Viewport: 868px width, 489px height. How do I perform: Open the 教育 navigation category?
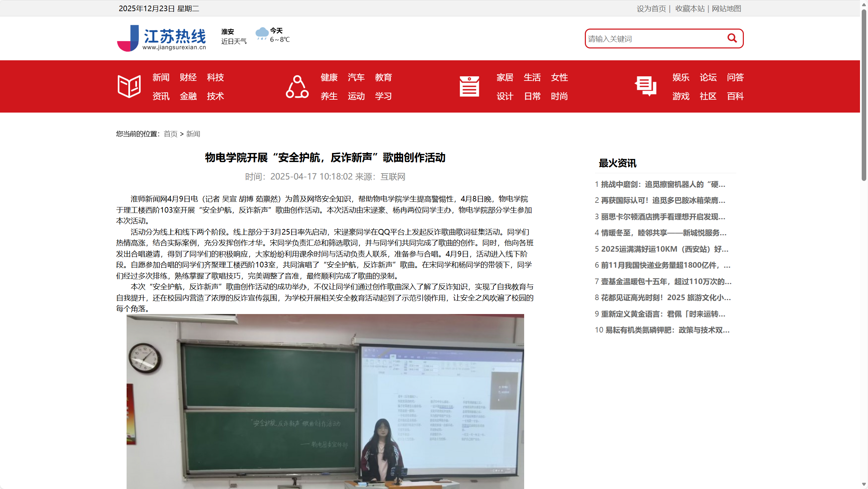[x=383, y=77]
